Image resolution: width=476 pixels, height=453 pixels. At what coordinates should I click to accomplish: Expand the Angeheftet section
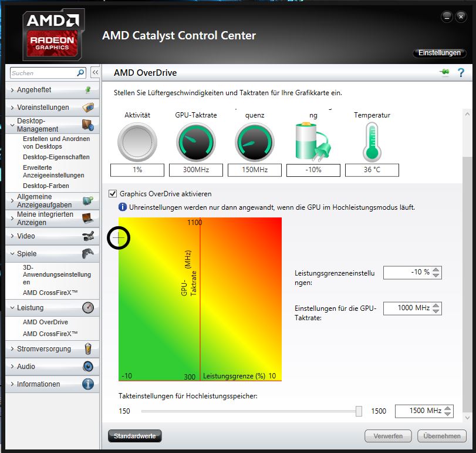pyautogui.click(x=12, y=90)
